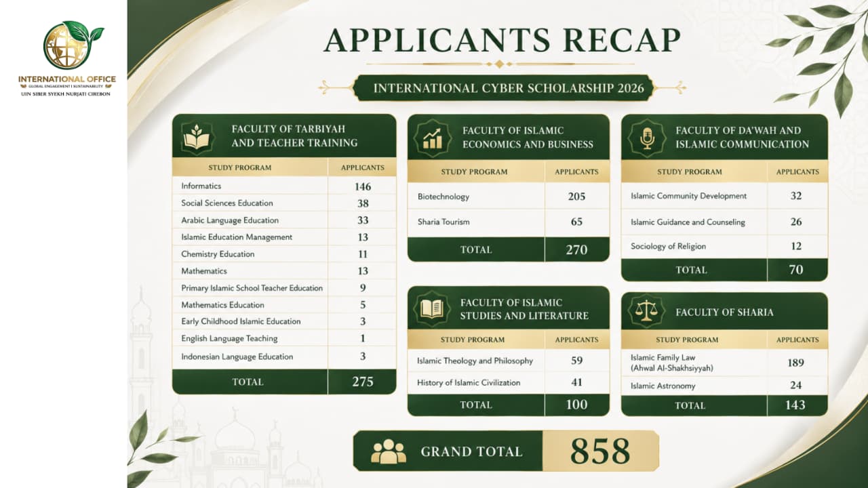Click the Islamic Family Law value 189

tap(796, 363)
